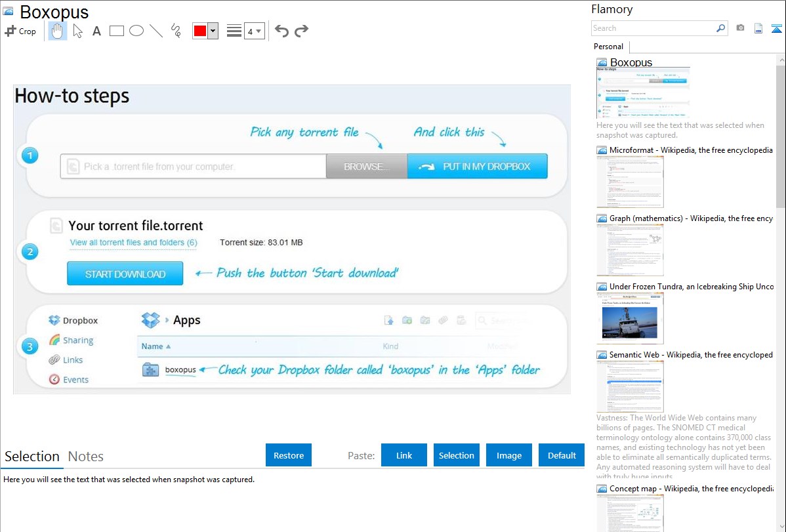Screen dimensions: 786x532
Task: Click the boxopus folder icon
Action: point(150,369)
